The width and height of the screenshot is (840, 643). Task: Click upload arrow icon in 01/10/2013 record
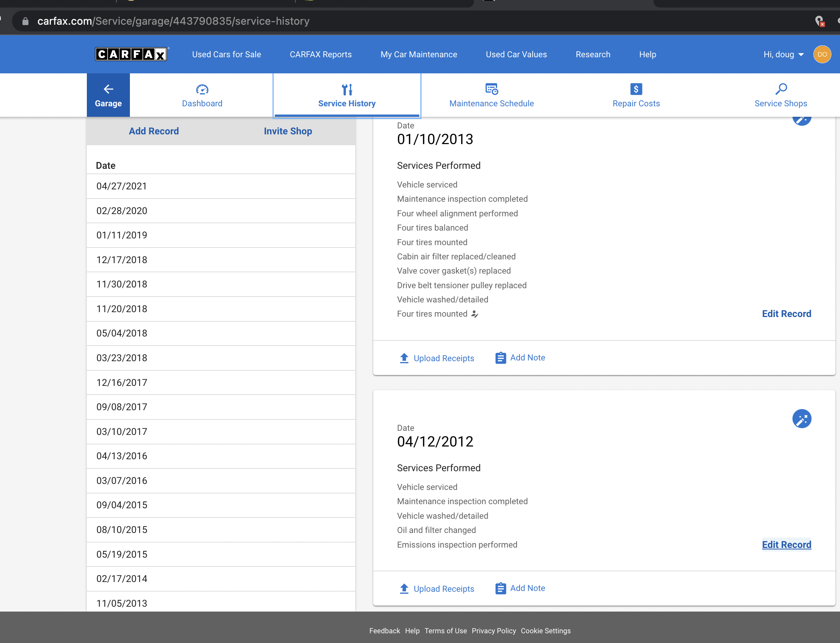[404, 358]
